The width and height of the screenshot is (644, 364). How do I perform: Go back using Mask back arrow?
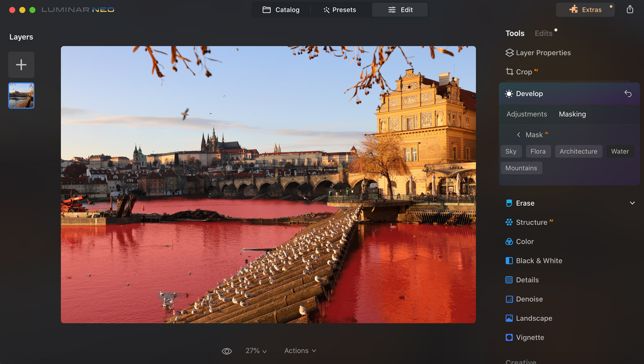[x=519, y=135]
